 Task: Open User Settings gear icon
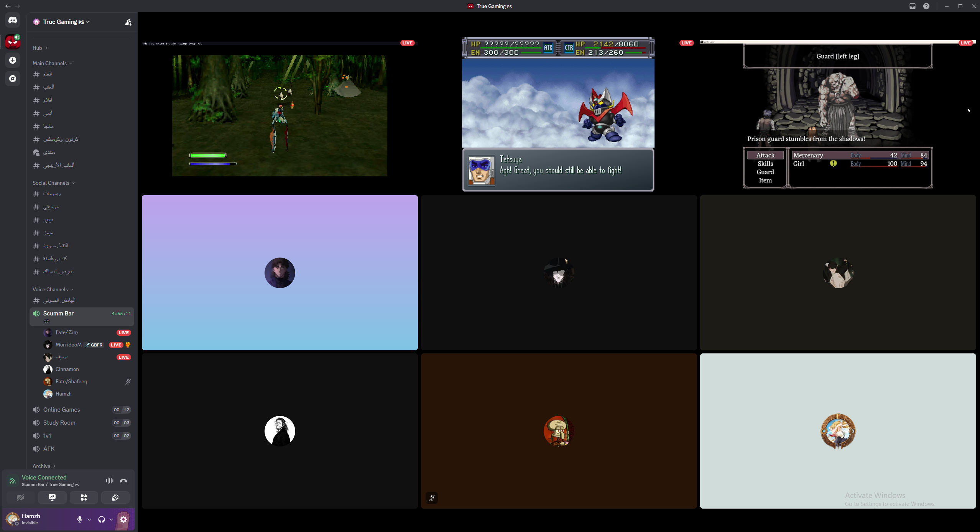123,519
